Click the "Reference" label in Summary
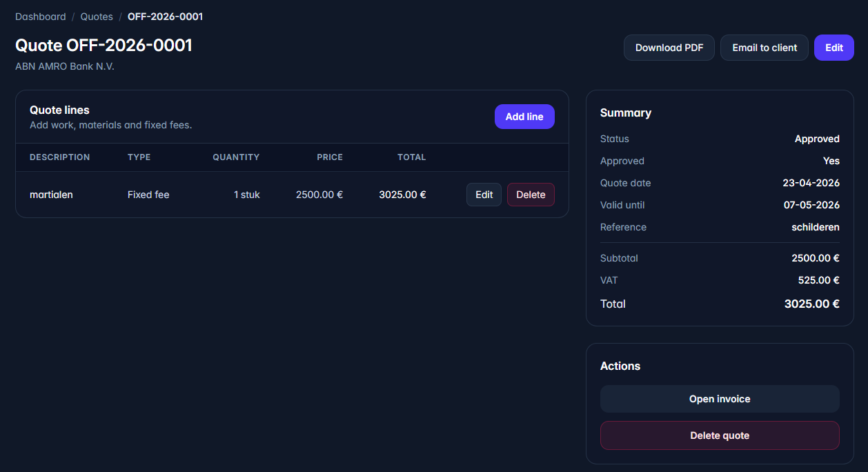The width and height of the screenshot is (868, 472). (x=624, y=227)
